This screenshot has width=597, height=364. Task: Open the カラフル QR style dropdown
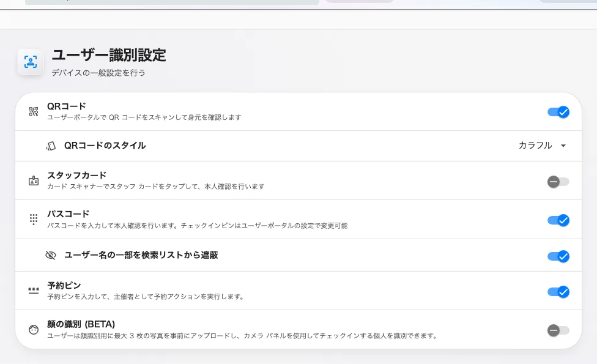point(542,146)
